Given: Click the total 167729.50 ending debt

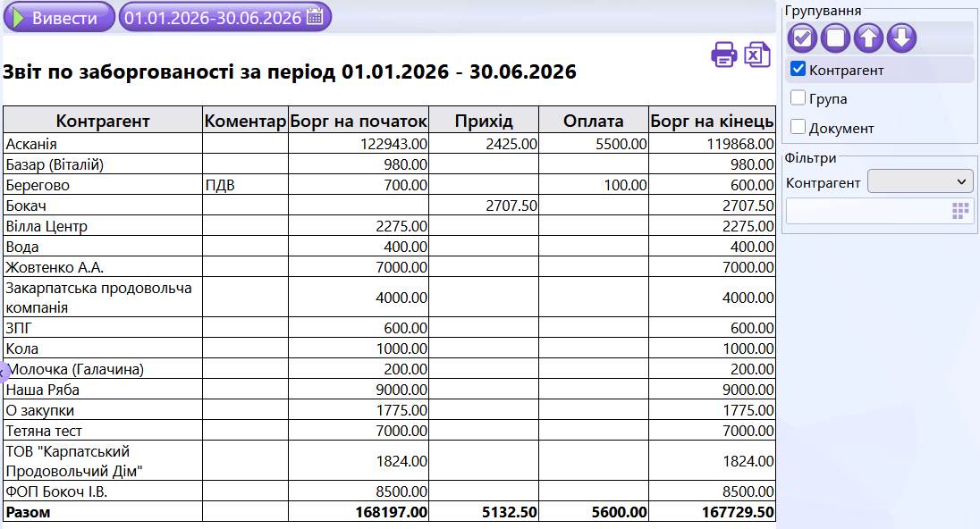Looking at the screenshot, I should 738,512.
